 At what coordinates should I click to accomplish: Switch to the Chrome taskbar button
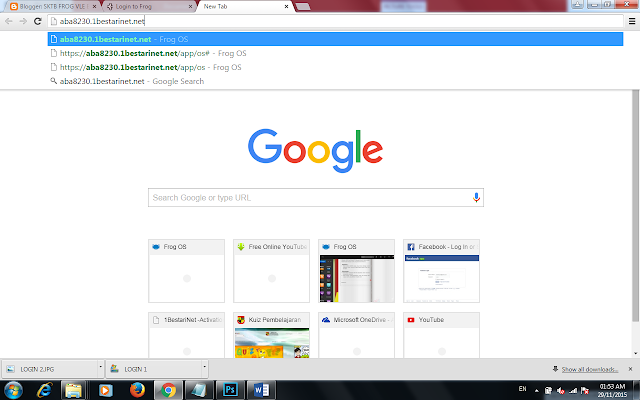point(168,391)
